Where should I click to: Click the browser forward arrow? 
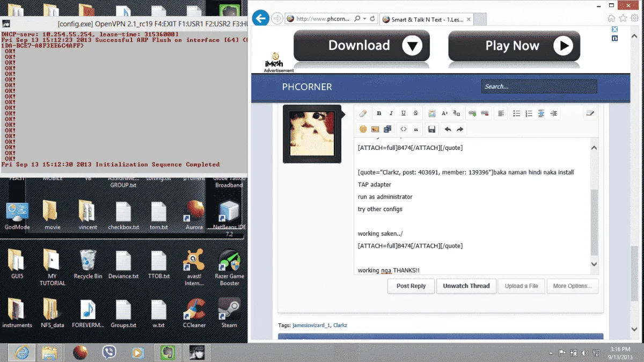pos(277,18)
